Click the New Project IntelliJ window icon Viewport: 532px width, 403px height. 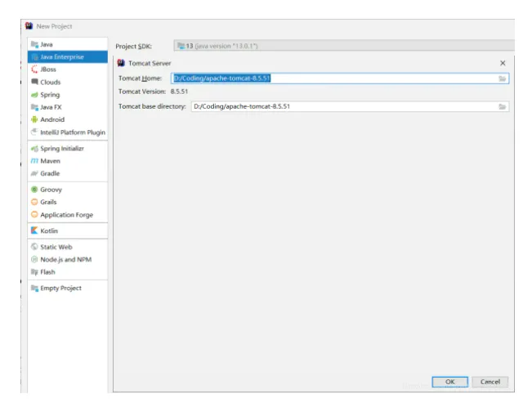(x=29, y=26)
